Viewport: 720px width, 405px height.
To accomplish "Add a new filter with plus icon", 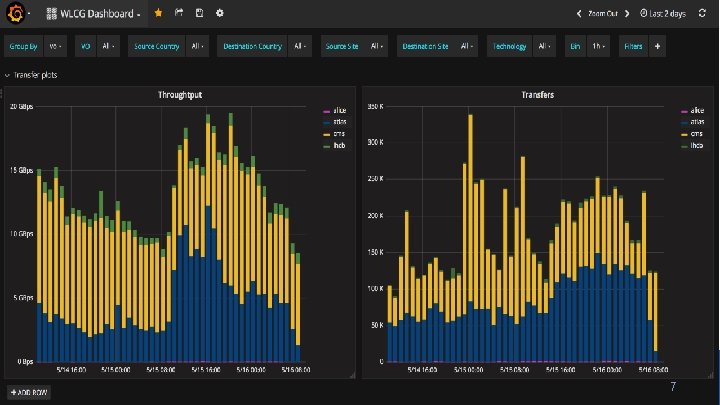I will click(658, 46).
